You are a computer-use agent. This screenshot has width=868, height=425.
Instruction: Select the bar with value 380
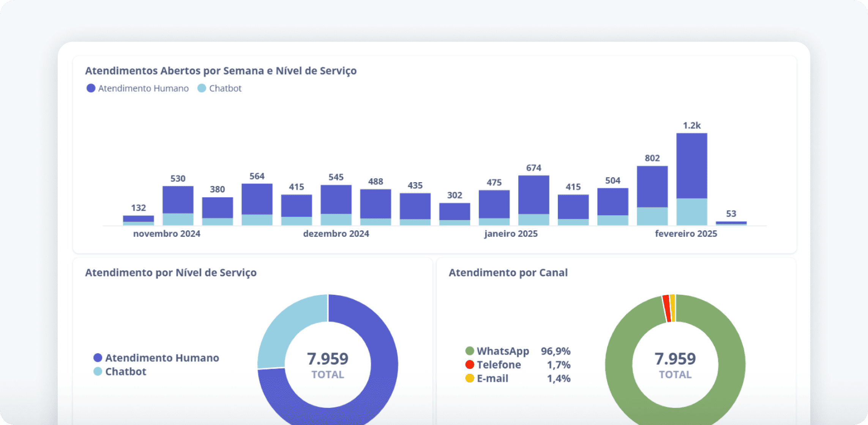(217, 211)
